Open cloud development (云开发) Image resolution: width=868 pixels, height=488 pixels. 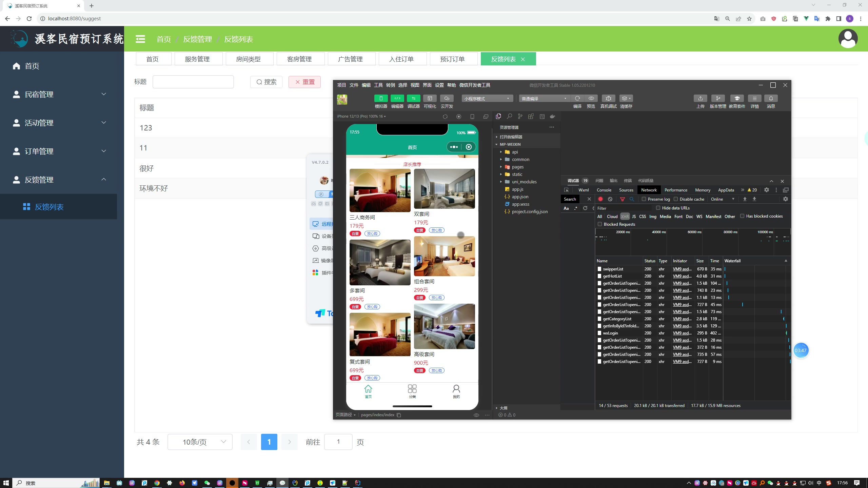point(447,98)
